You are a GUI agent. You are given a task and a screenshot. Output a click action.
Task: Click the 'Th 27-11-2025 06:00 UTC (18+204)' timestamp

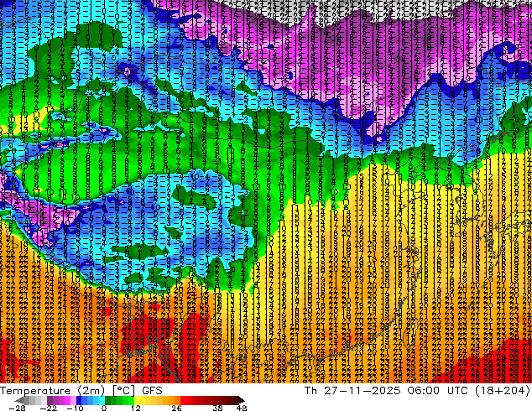point(417,390)
